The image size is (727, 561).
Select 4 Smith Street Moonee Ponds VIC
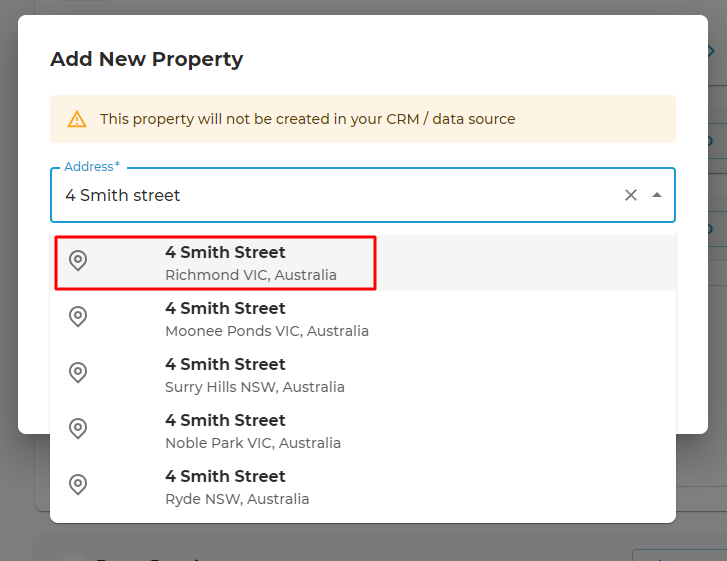point(363,319)
